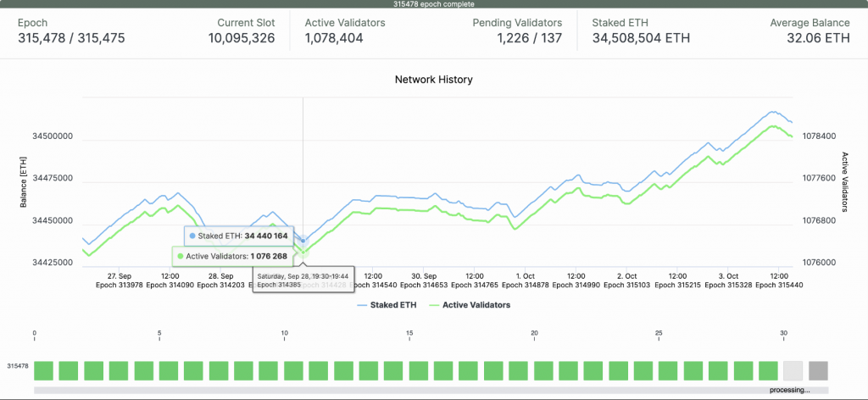Click the '27. Sep' date axis label

tap(119, 275)
